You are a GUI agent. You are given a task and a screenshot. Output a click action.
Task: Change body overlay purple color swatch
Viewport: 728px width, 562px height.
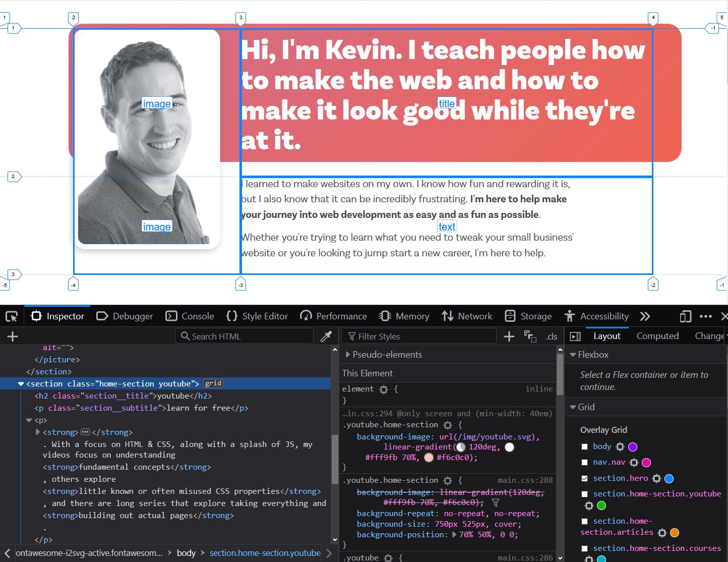click(633, 446)
